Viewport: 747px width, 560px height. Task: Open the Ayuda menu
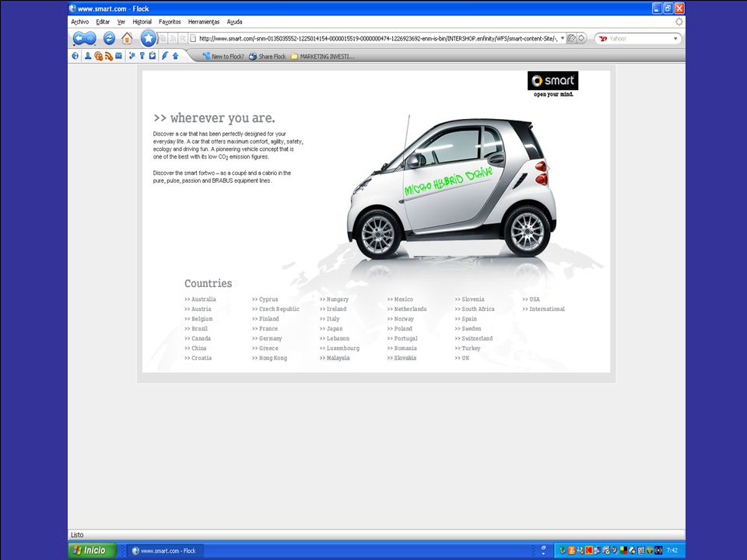[234, 22]
